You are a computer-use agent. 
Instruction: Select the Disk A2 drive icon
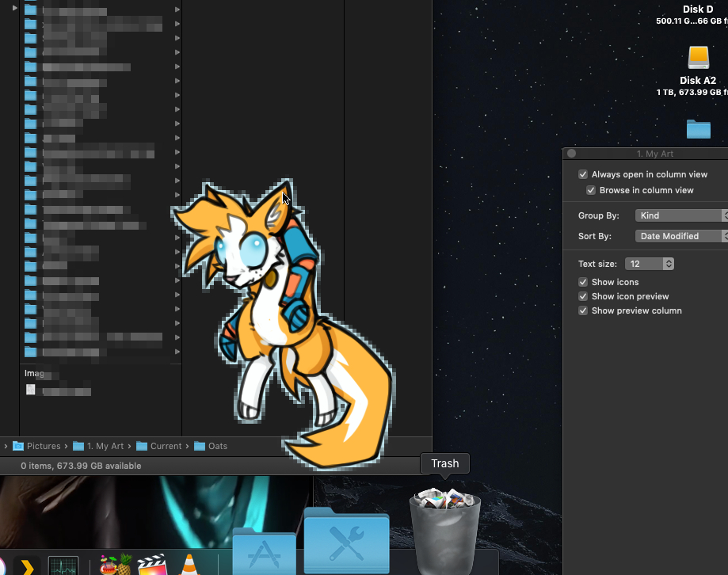[x=698, y=59]
